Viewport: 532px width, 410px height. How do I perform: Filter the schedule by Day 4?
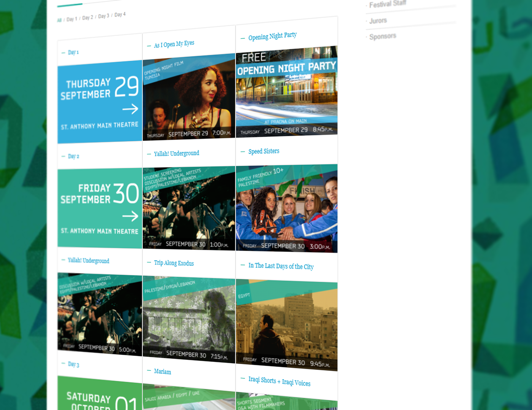click(x=120, y=15)
